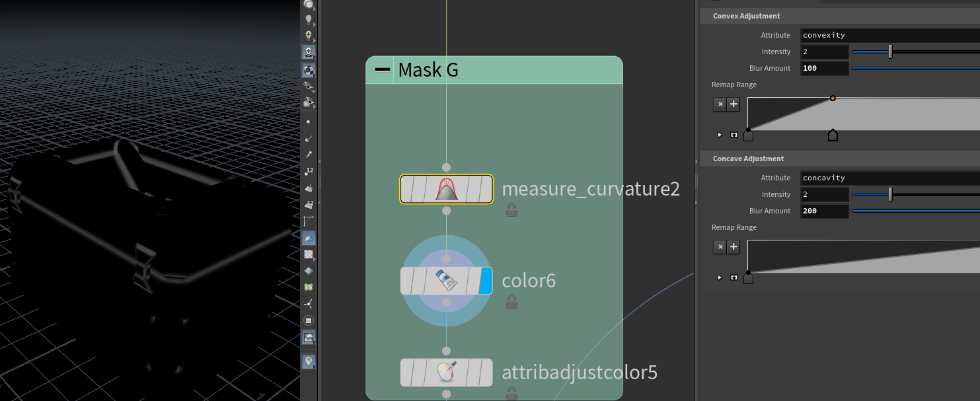Click the three-axis origin gnomon icon
The image size is (980, 401).
tap(308, 304)
